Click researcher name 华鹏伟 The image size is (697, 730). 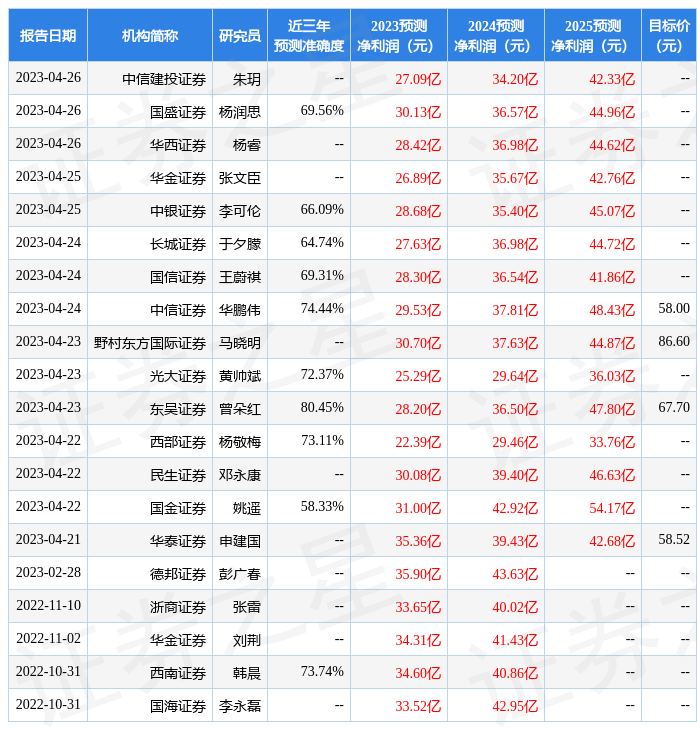[x=240, y=310]
